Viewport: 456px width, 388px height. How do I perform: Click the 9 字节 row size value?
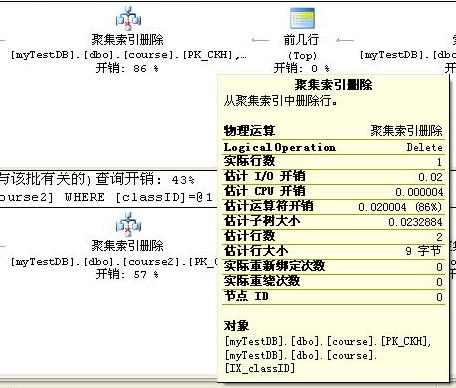tap(423, 251)
